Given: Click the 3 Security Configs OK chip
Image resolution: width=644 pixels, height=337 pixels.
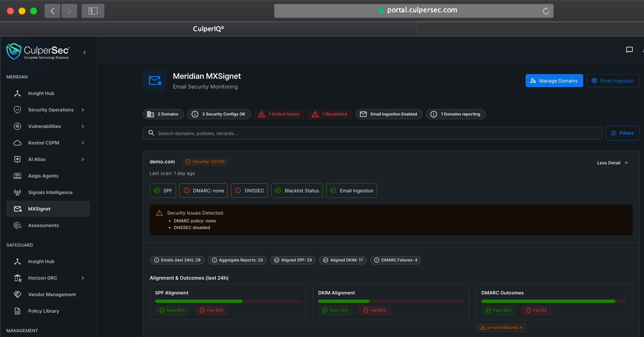Looking at the screenshot, I should (x=219, y=114).
